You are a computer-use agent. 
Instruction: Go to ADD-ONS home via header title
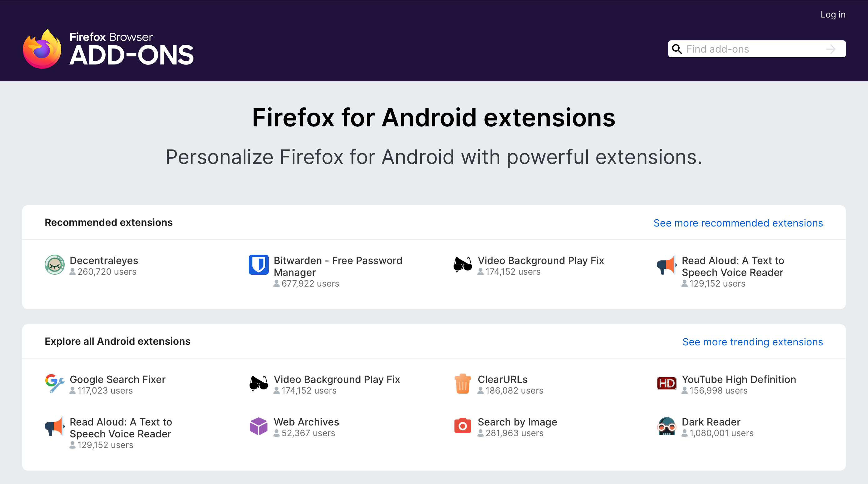(x=132, y=55)
